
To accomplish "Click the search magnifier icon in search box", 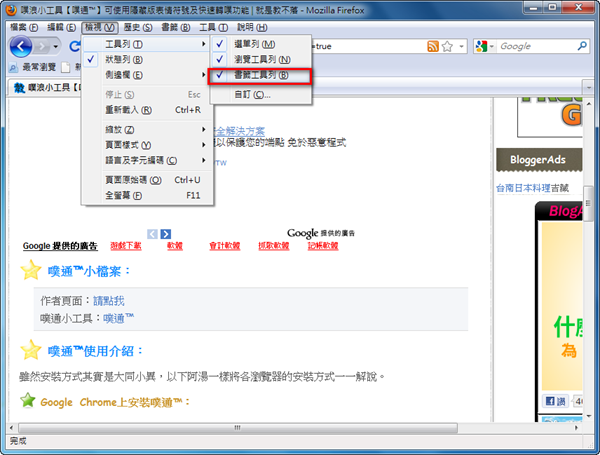I will tap(582, 46).
